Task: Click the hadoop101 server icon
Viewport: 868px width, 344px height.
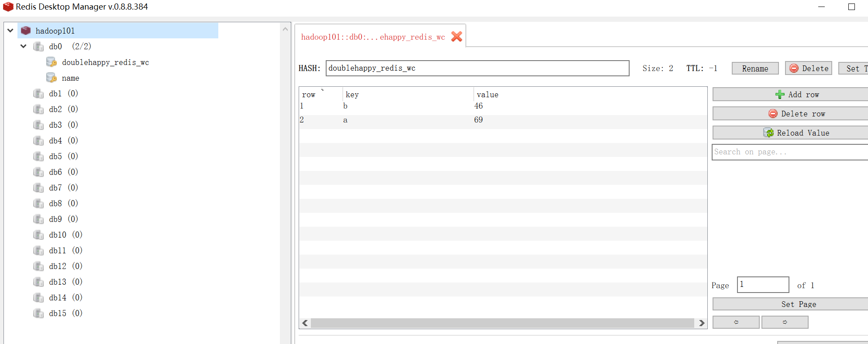Action: click(26, 31)
